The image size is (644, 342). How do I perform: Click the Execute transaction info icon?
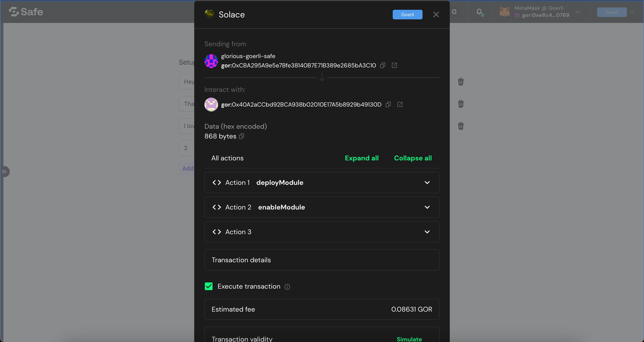click(x=287, y=287)
